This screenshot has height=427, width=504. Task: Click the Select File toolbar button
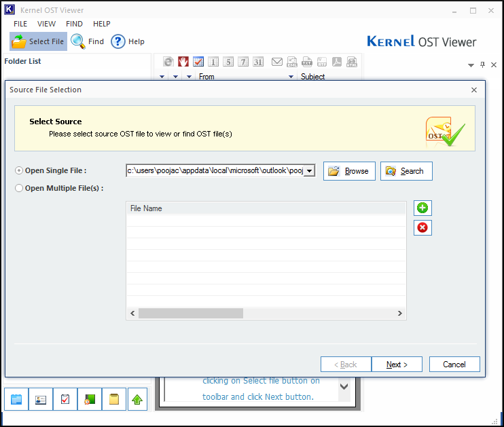click(38, 41)
